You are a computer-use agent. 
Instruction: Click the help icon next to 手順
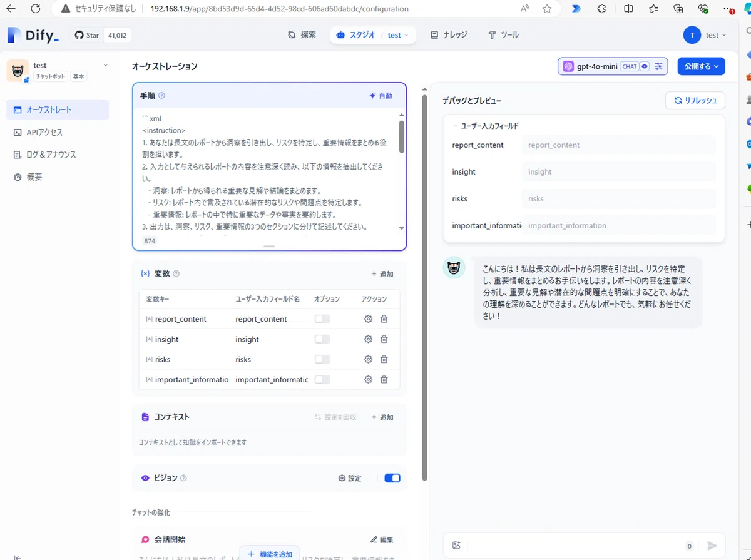(x=161, y=96)
